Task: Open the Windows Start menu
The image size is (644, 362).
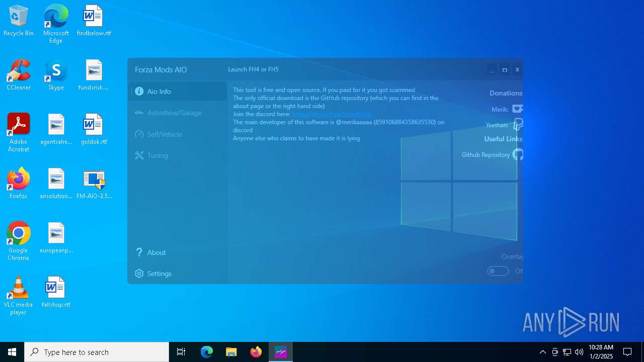Action: tap(12, 352)
